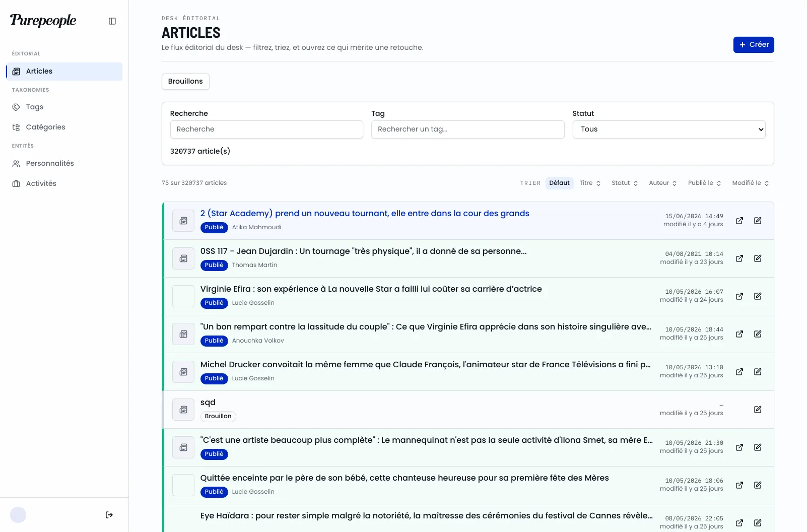Open the OSS 117 Jean Dujardin article

[363, 251]
